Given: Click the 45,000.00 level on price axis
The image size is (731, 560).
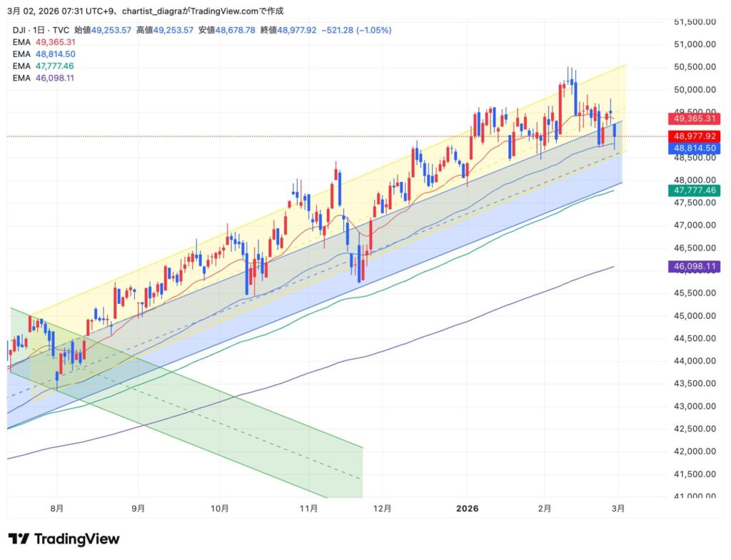Looking at the screenshot, I should pyautogui.click(x=695, y=316).
